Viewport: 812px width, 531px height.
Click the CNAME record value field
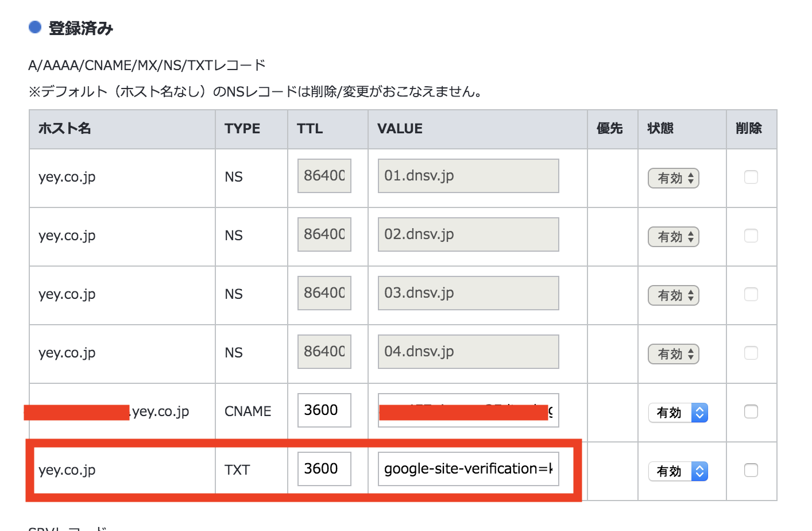[468, 410]
